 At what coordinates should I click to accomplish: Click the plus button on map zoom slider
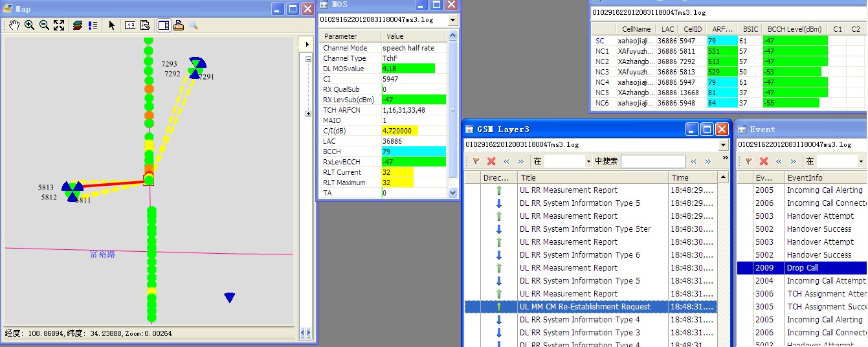(307, 114)
